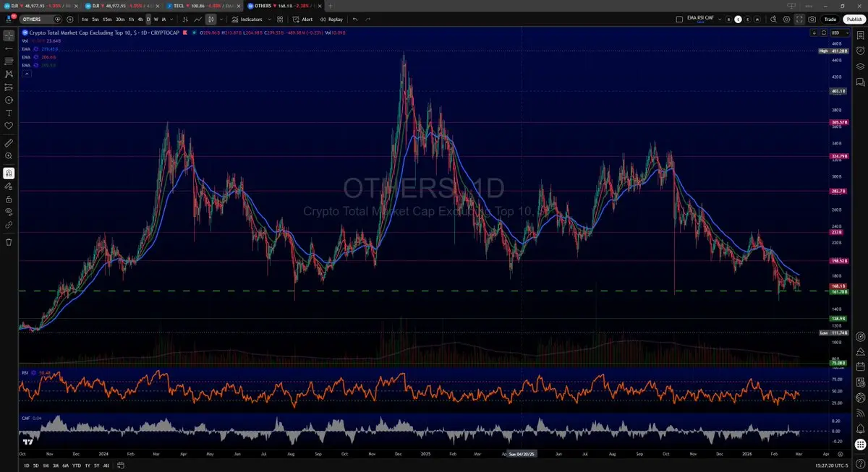Set date range to 1D
Viewport: 868px width, 472px height.
pos(27,466)
